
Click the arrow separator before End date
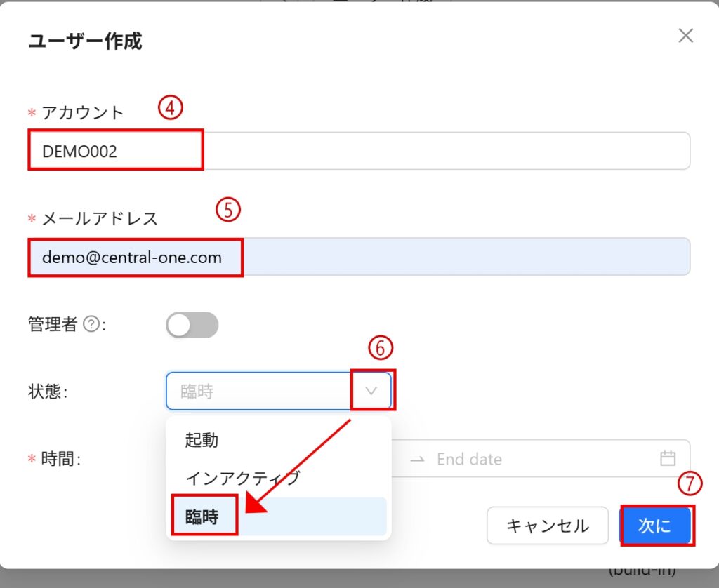pos(418,459)
